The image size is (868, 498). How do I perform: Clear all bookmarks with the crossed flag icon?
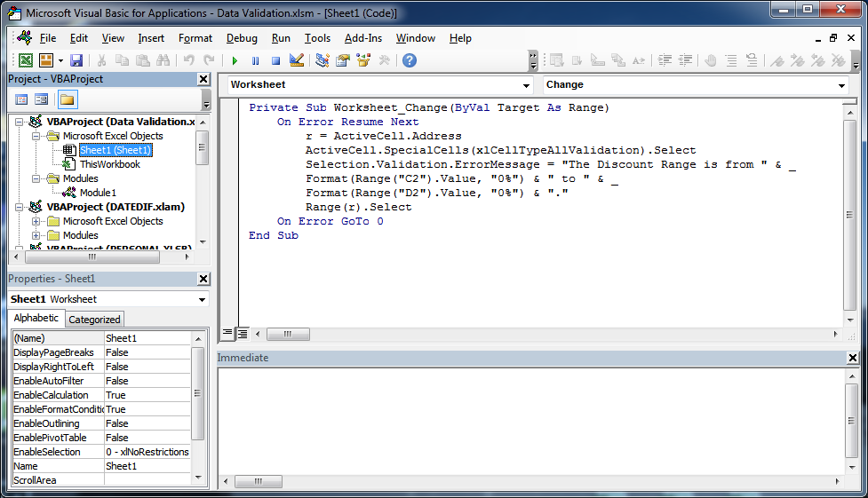839,60
